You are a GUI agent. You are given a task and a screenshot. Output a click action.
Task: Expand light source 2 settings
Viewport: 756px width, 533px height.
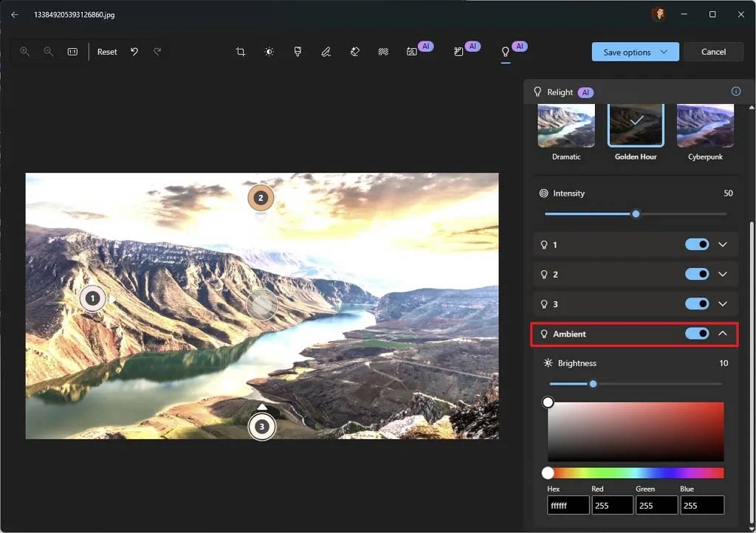[723, 274]
